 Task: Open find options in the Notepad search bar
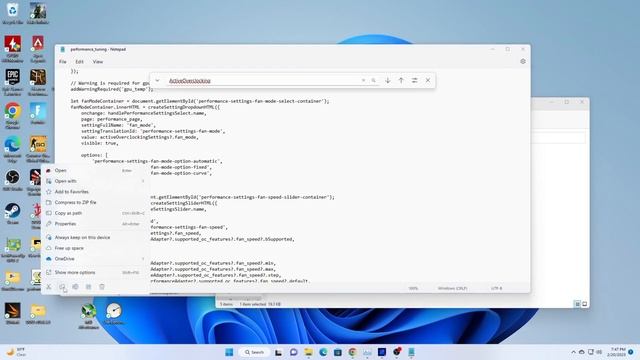pos(414,80)
